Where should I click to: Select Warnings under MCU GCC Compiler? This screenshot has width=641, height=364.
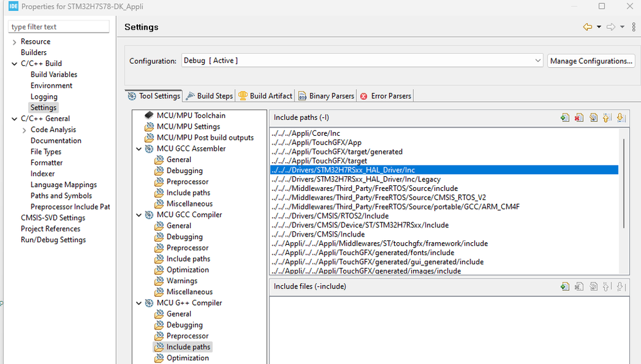click(x=182, y=281)
